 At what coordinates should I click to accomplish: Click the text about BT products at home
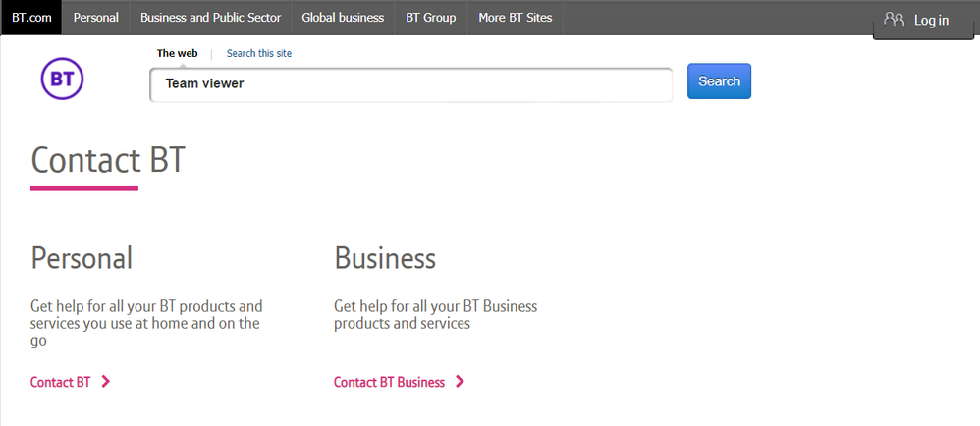pos(146,324)
